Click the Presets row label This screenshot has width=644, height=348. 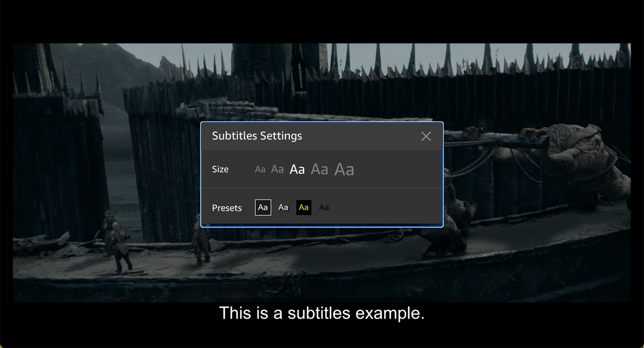[x=226, y=207]
